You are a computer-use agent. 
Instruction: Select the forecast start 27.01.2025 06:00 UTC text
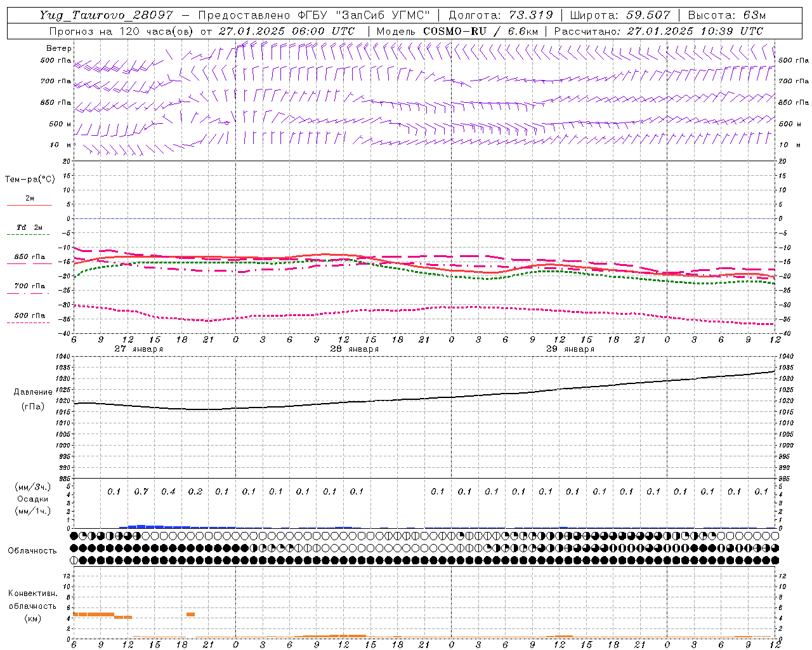click(287, 31)
